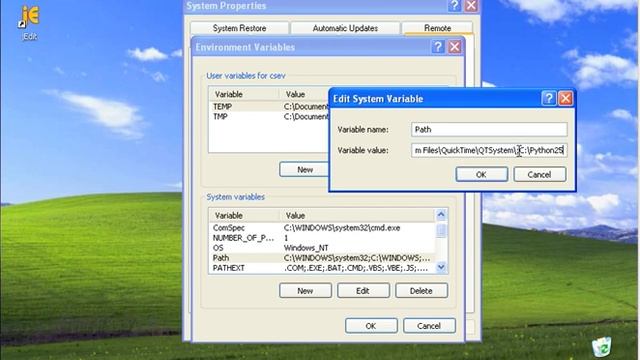Click help icon in Edit System Variable dialog
This screenshot has width=640, height=360.
tap(549, 98)
